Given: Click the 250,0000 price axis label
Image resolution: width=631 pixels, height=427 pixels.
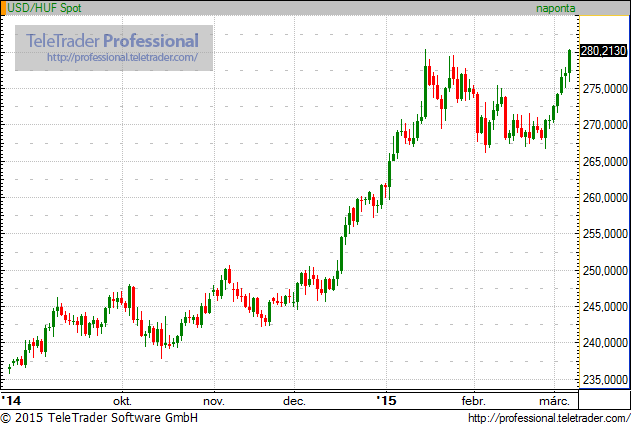Looking at the screenshot, I should pyautogui.click(x=605, y=270).
